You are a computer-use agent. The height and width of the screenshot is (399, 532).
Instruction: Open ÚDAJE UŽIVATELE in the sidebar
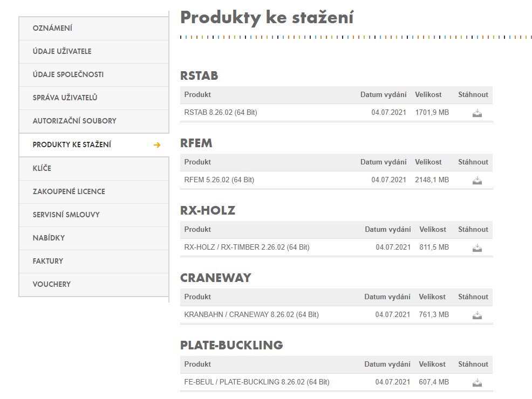pos(63,51)
